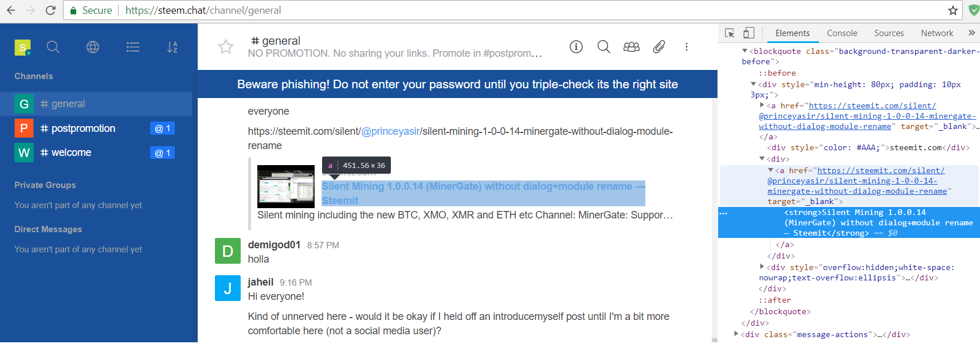Show the channel members list icon
980x344 pixels.
[x=631, y=46]
